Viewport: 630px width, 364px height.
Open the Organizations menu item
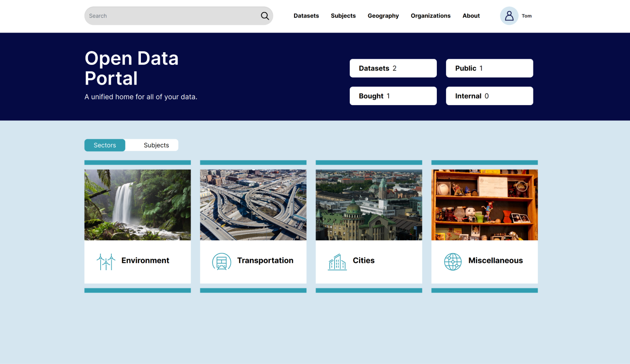(x=430, y=16)
